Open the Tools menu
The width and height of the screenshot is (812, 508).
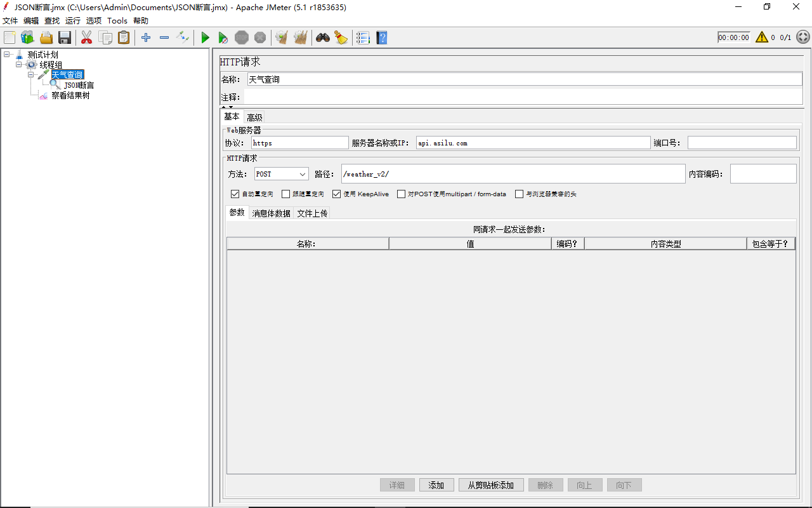pyautogui.click(x=117, y=21)
